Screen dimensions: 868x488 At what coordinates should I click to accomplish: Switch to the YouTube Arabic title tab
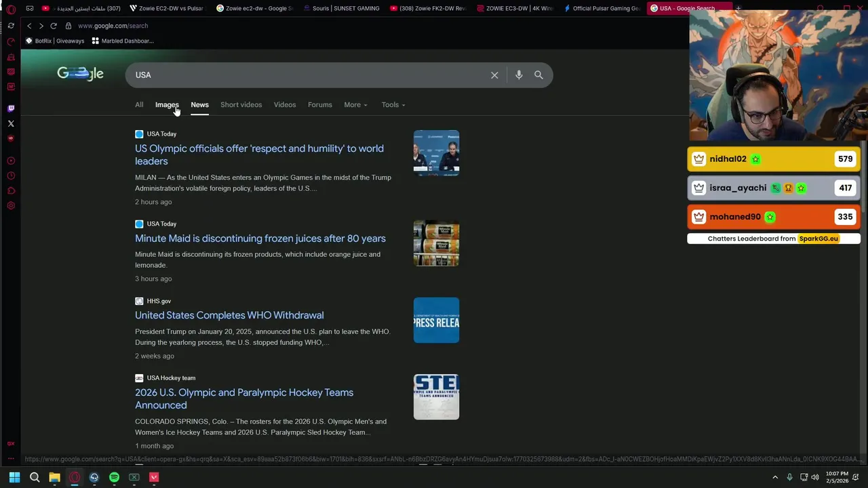coord(81,8)
